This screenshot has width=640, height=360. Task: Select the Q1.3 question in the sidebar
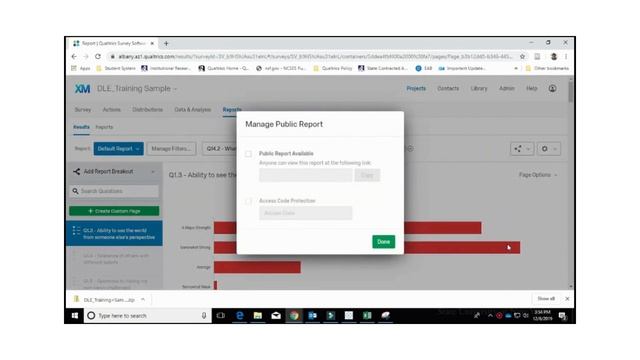click(114, 234)
